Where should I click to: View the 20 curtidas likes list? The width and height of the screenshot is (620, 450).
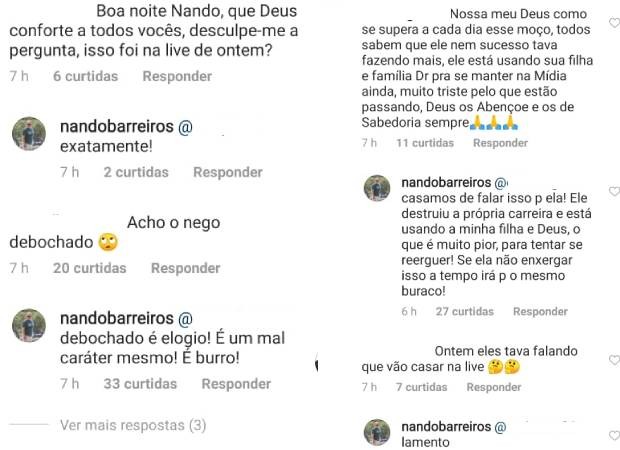(90, 268)
